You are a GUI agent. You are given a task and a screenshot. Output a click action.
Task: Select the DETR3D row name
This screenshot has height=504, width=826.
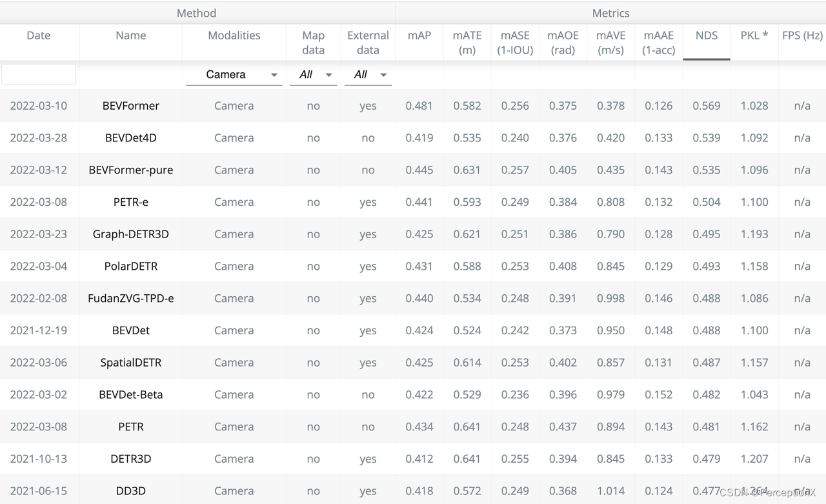click(131, 459)
